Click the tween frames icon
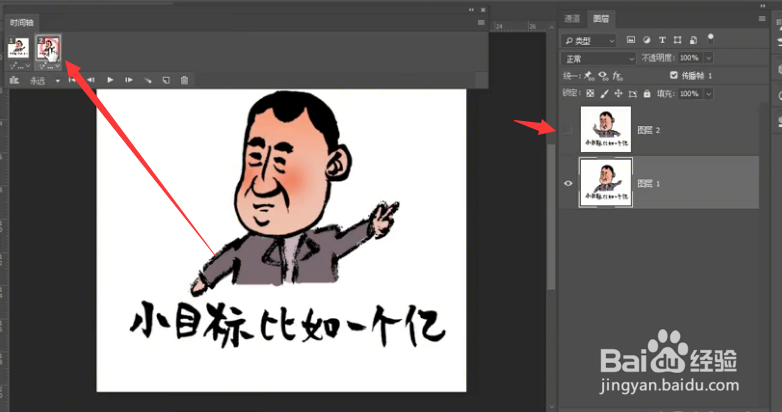The image size is (782, 412). click(x=148, y=80)
